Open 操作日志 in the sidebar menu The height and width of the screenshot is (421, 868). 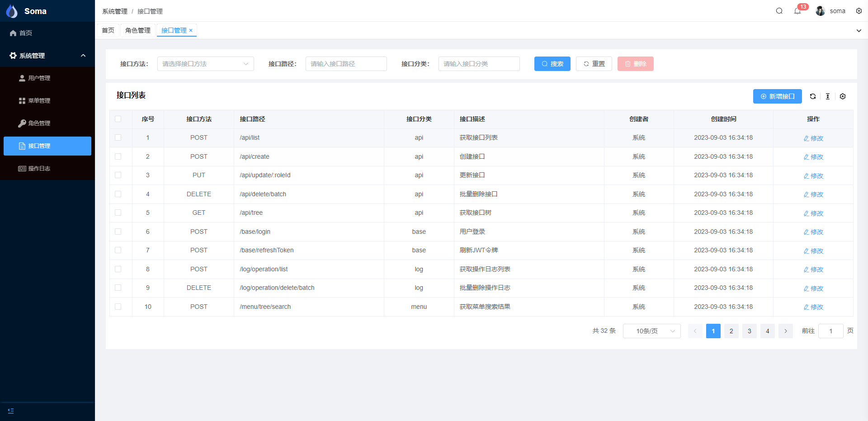click(39, 169)
